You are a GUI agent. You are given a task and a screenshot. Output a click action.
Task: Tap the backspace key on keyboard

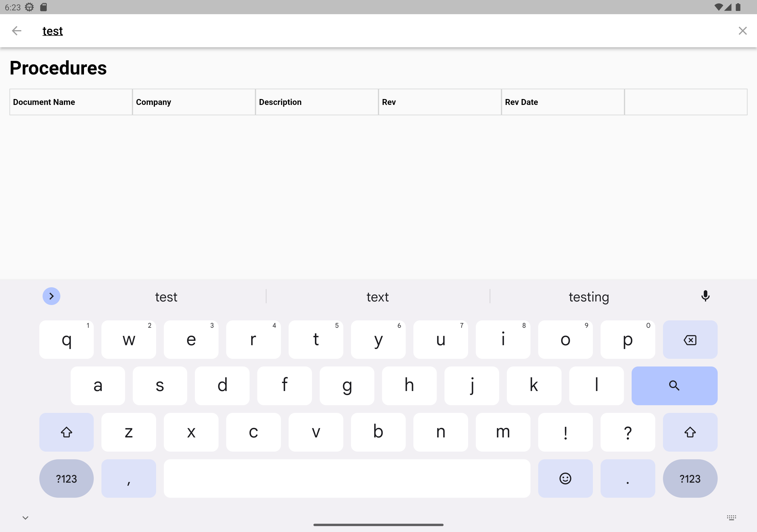pos(690,340)
